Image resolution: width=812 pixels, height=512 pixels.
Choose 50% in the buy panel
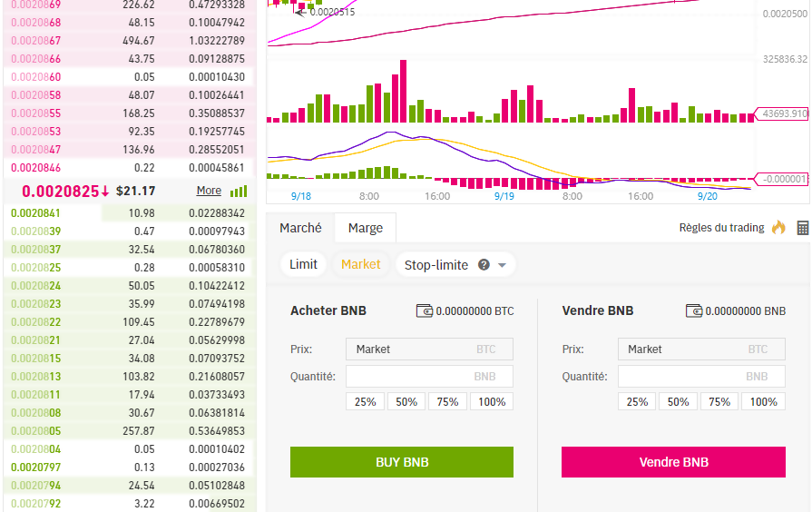click(406, 401)
